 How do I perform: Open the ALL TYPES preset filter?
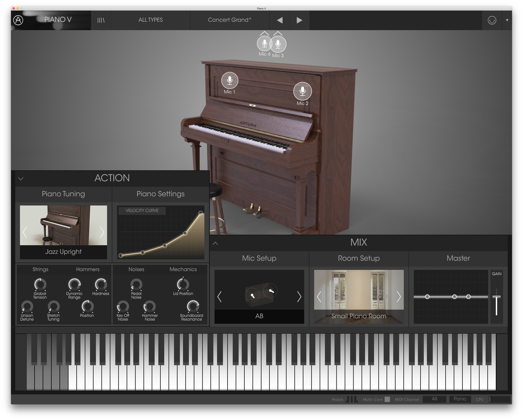coord(150,20)
